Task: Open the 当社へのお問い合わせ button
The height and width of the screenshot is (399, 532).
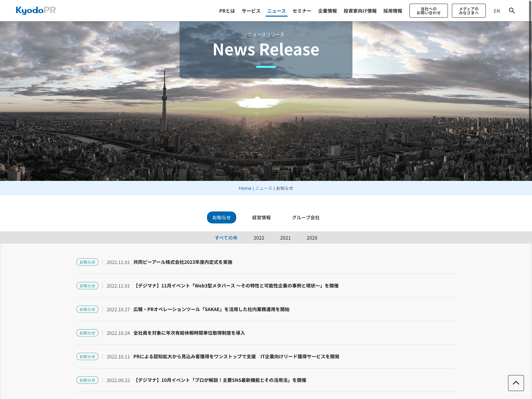Action: (x=428, y=11)
